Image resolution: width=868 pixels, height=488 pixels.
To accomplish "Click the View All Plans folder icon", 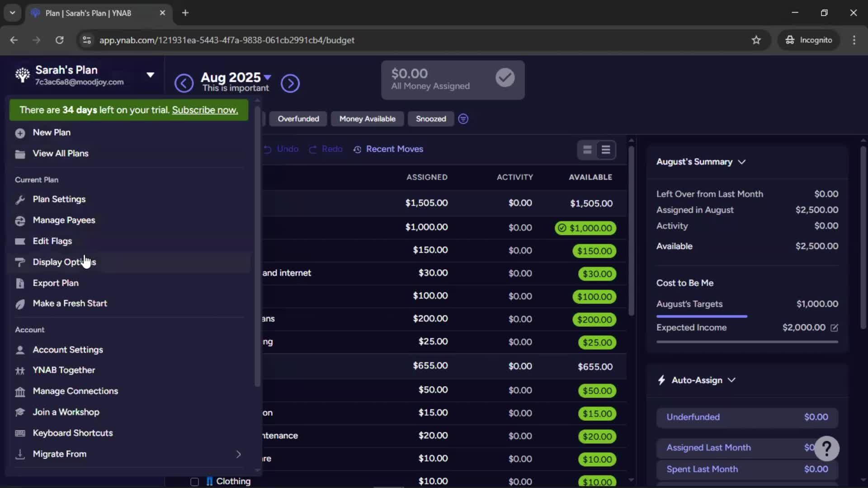I will click(20, 154).
